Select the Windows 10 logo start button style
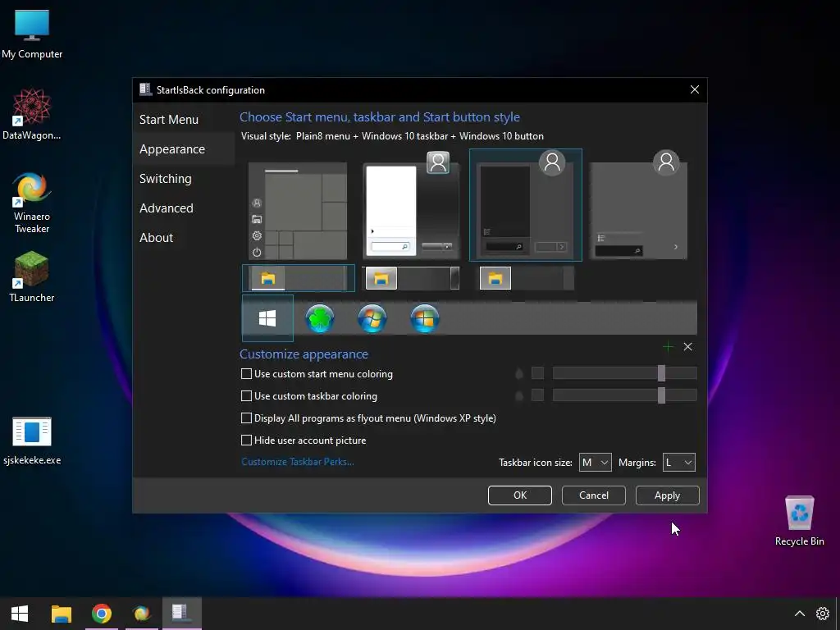This screenshot has height=630, width=840. tap(267, 318)
